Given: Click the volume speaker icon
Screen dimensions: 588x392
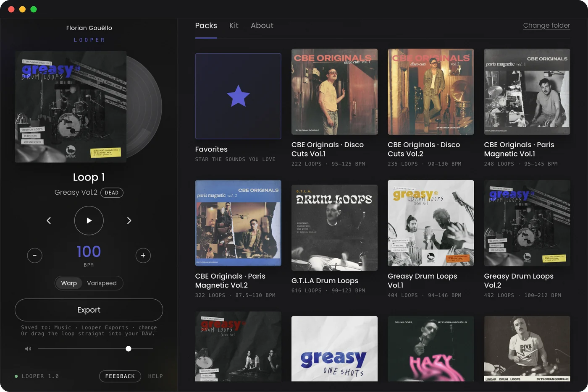Looking at the screenshot, I should pos(28,349).
